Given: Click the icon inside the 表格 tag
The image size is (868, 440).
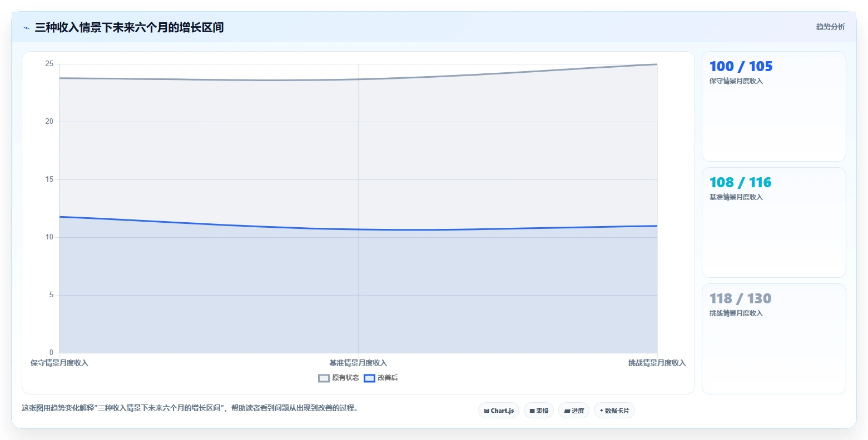Looking at the screenshot, I should 532,411.
